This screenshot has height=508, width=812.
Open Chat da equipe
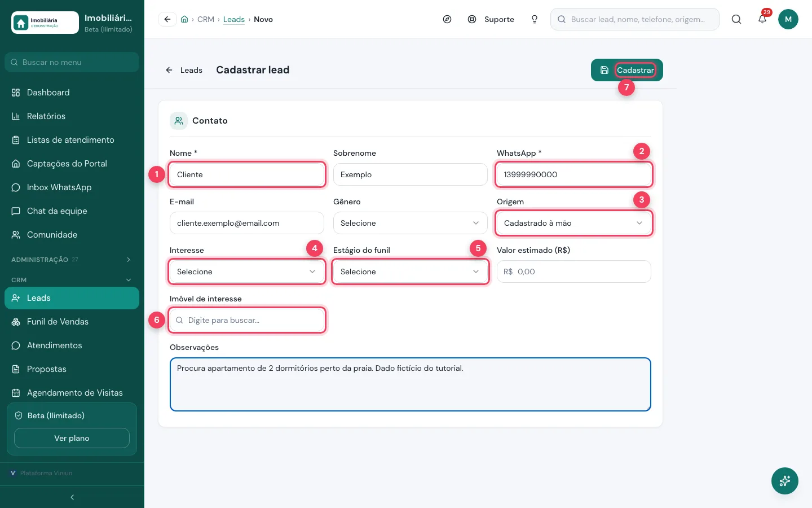pyautogui.click(x=72, y=211)
